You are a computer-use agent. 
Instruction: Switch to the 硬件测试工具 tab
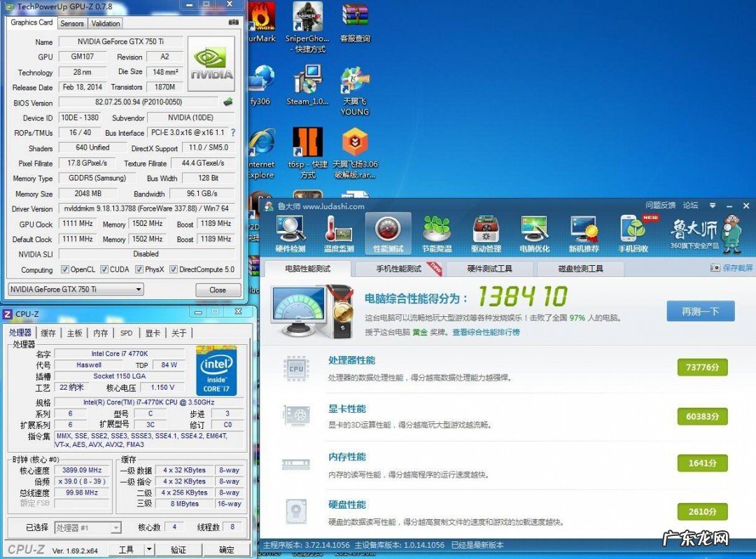pos(490,269)
